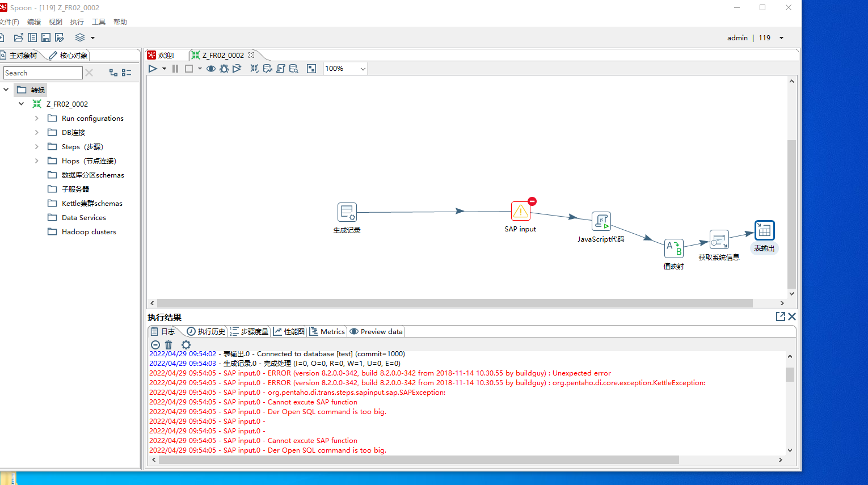Expand the Run configurations folder
Image resolution: width=868 pixels, height=485 pixels.
click(36, 118)
